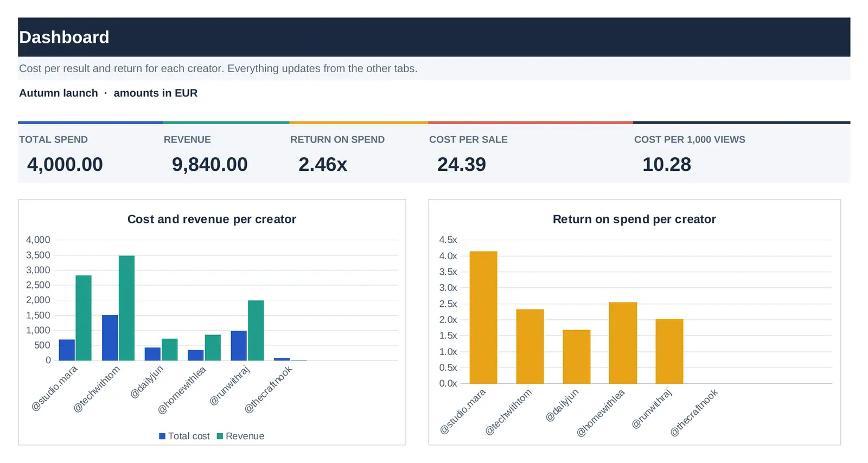The width and height of the screenshot is (868, 463).
Task: Click the green Revenue legend swatch
Action: tap(220, 436)
